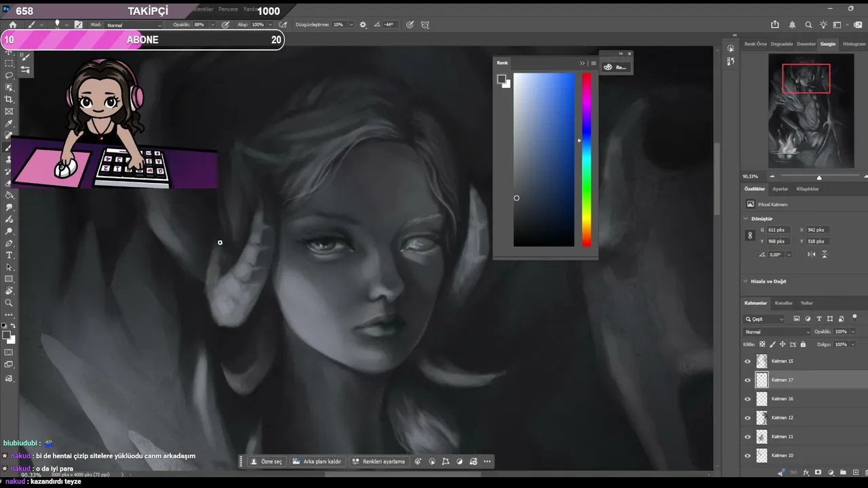
Task: Open the Kitaplıklar tab
Action: coord(808,189)
